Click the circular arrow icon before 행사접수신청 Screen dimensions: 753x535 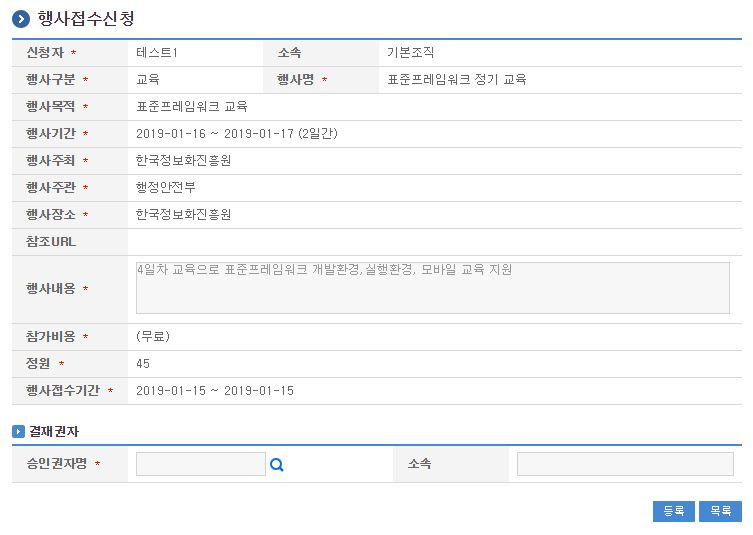click(x=21, y=19)
